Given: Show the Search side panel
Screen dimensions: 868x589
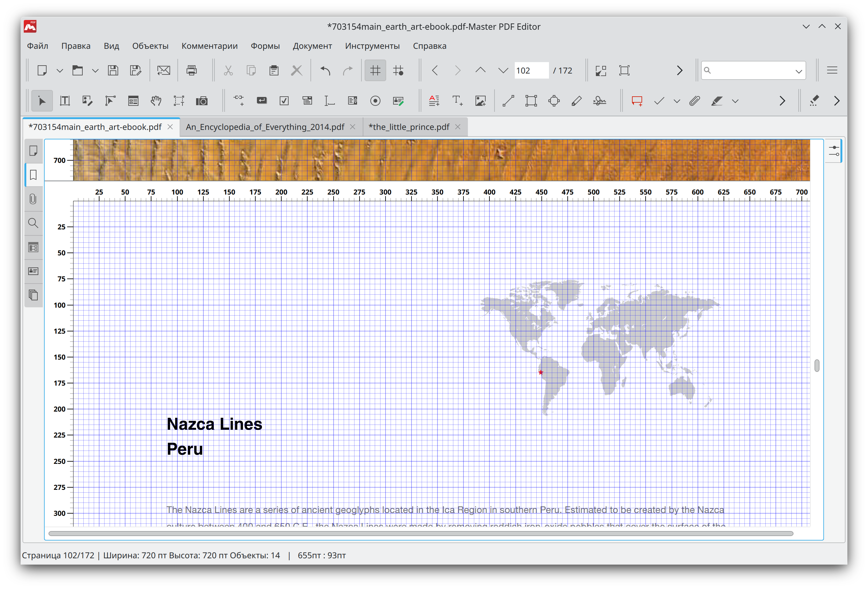Looking at the screenshot, I should tap(33, 223).
